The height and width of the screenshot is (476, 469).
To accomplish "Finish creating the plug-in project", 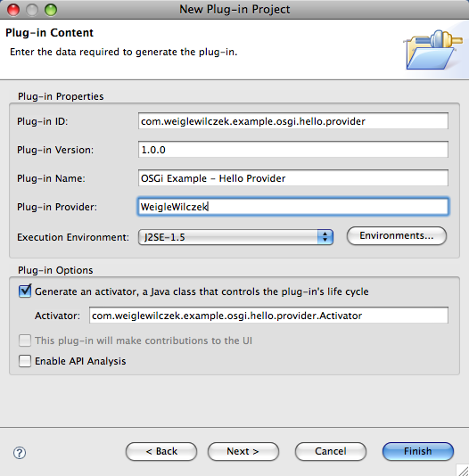I will click(x=418, y=451).
